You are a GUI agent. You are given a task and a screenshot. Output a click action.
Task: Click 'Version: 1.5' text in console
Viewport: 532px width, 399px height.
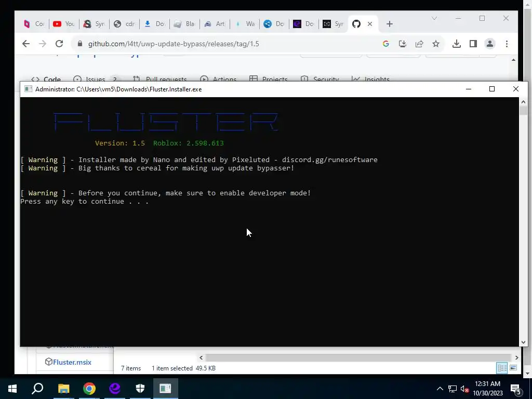point(120,143)
